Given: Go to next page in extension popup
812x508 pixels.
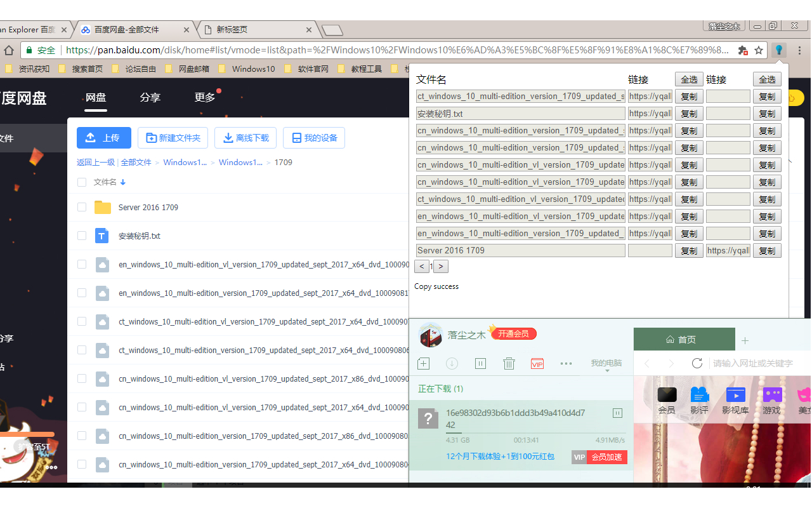Looking at the screenshot, I should click(x=442, y=267).
